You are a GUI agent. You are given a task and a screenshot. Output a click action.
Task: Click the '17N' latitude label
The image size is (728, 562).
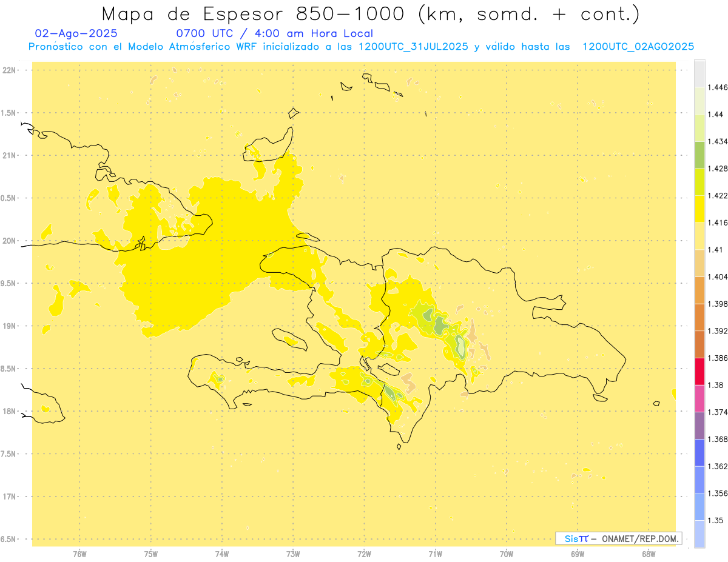coord(10,497)
